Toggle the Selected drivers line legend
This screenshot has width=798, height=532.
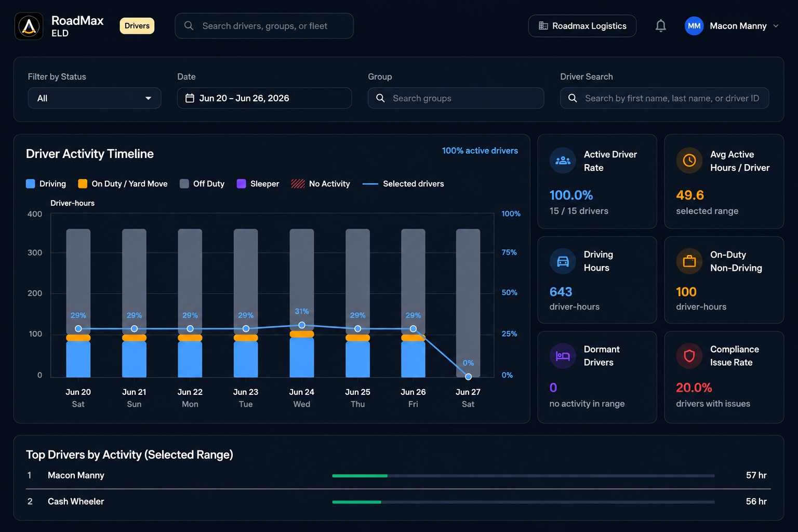403,184
